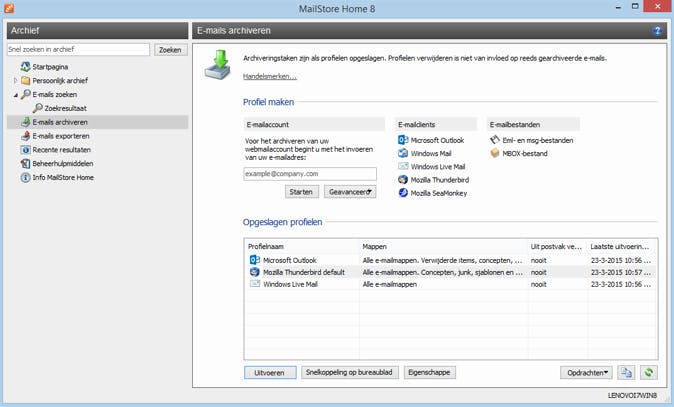Screen dimensions: 674x407
Task: Click the copy profile icon button
Action: click(x=626, y=372)
